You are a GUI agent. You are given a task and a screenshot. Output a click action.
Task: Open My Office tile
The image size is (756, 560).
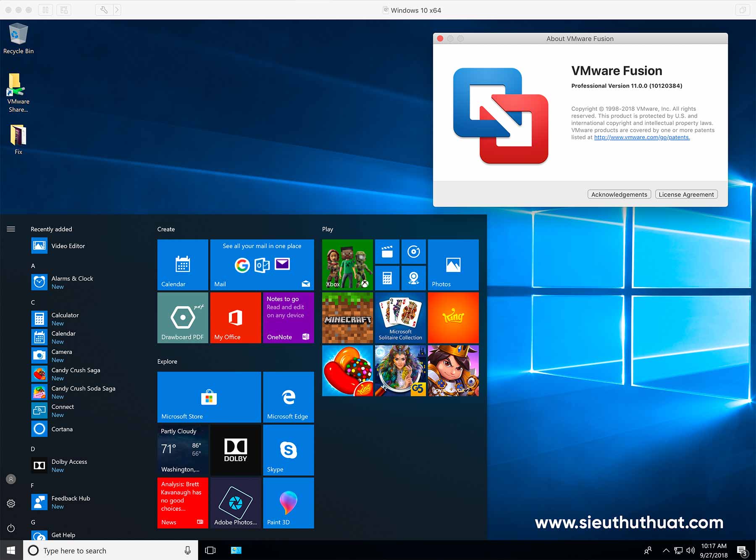[x=236, y=318]
